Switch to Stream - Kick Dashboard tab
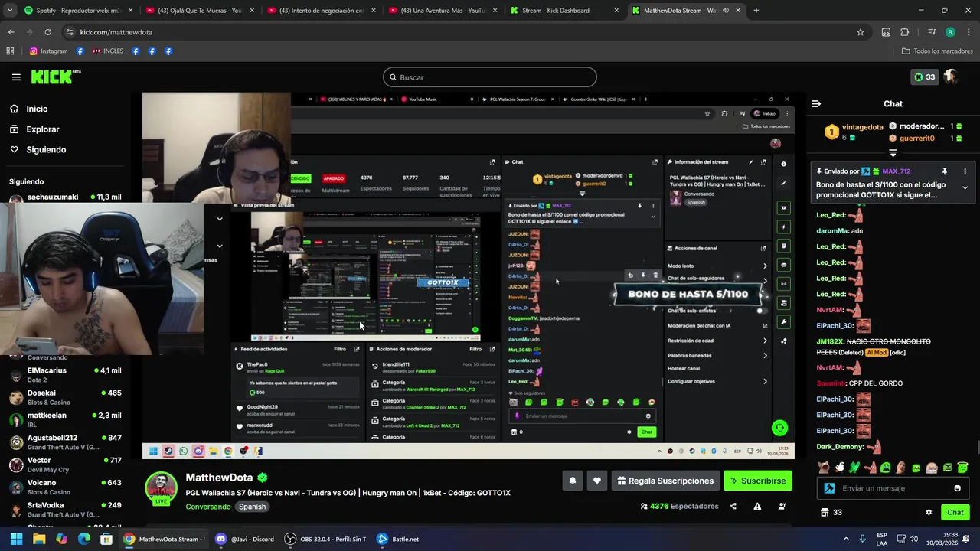 [x=565, y=11]
